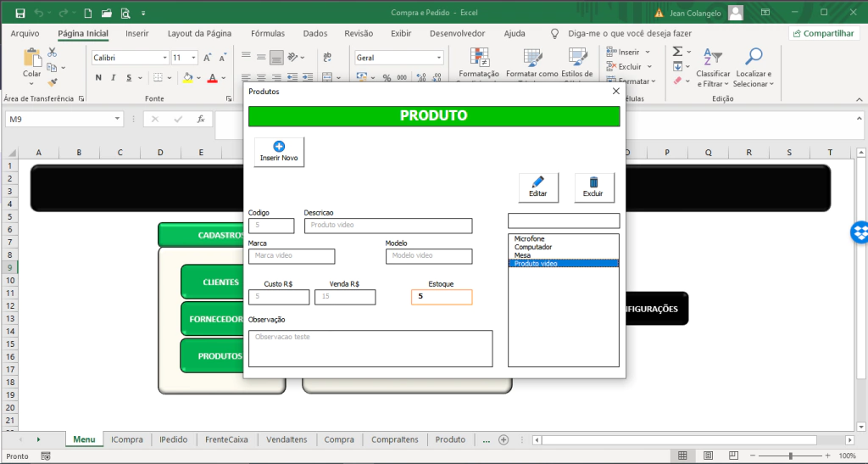Click the Cut scissors icon
868x464 pixels.
click(x=53, y=53)
